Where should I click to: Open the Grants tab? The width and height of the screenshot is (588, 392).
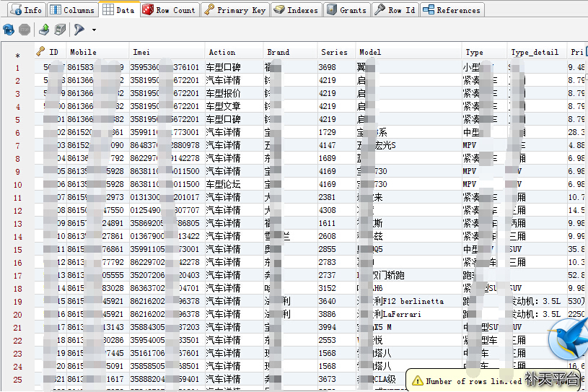tap(346, 10)
